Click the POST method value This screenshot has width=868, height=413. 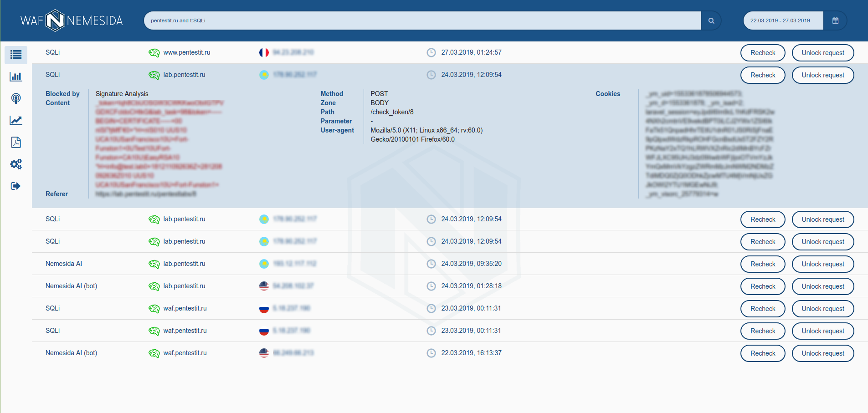[379, 94]
